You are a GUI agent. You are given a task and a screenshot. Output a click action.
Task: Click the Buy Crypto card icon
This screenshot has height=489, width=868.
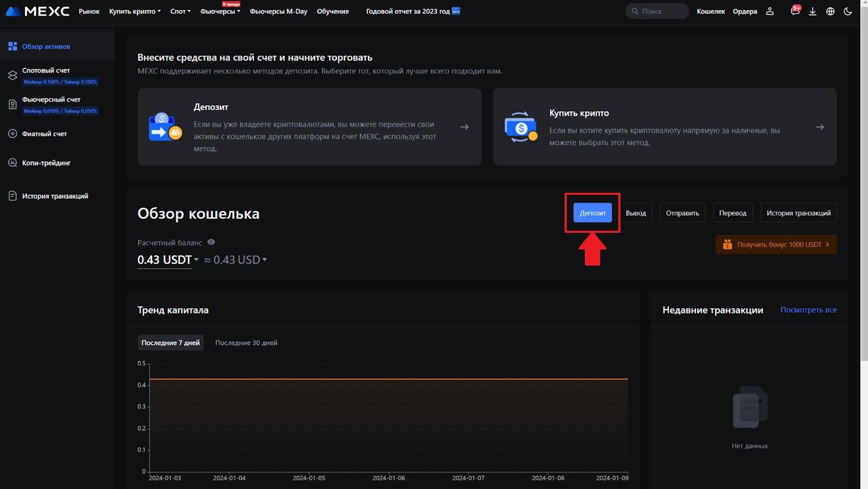[520, 127]
